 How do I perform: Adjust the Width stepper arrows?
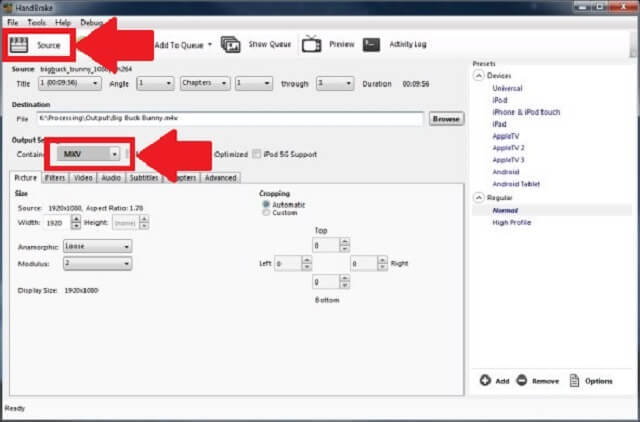[x=76, y=222]
